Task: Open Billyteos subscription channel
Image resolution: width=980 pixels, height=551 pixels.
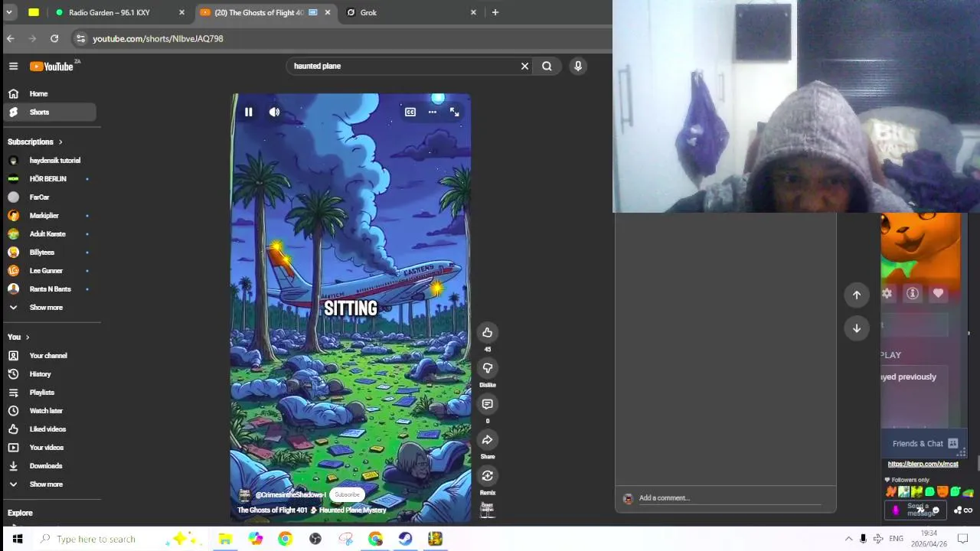Action: click(48, 253)
